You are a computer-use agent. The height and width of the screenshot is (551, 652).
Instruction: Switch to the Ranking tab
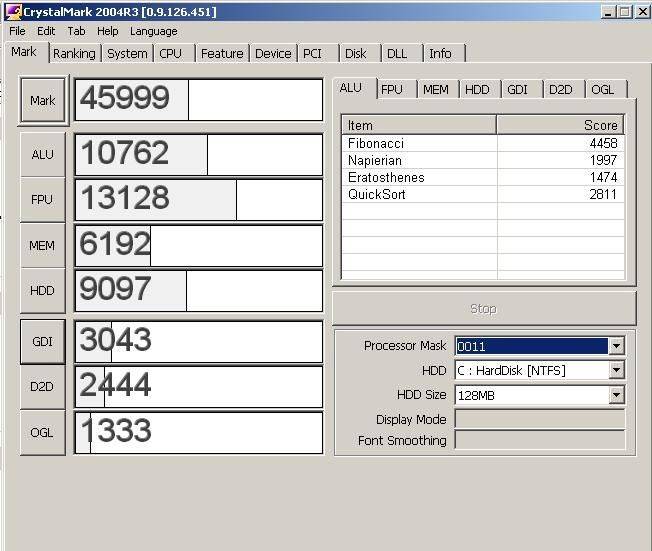click(74, 54)
